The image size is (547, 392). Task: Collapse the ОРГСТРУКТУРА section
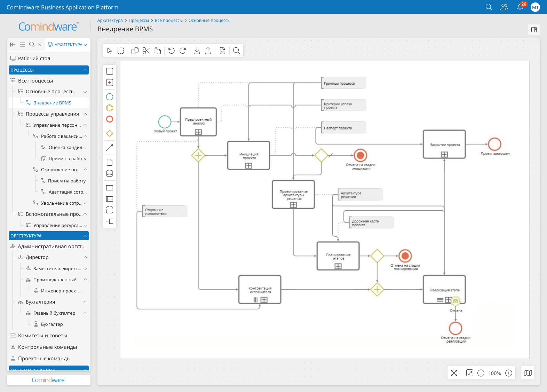tap(85, 236)
